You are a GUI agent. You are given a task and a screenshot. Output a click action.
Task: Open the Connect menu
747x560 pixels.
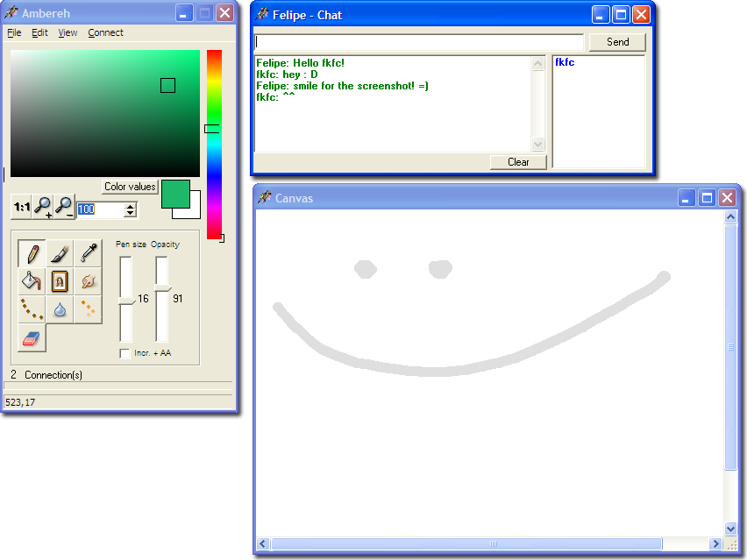(105, 32)
